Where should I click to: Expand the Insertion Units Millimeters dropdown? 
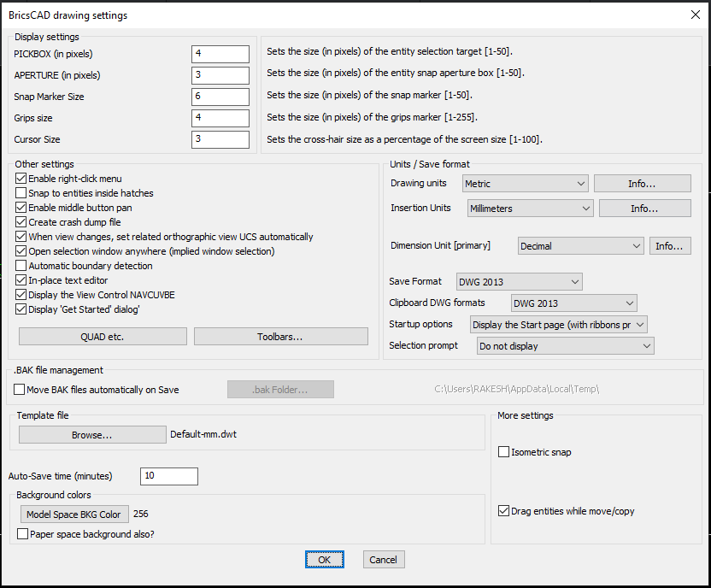(x=530, y=209)
